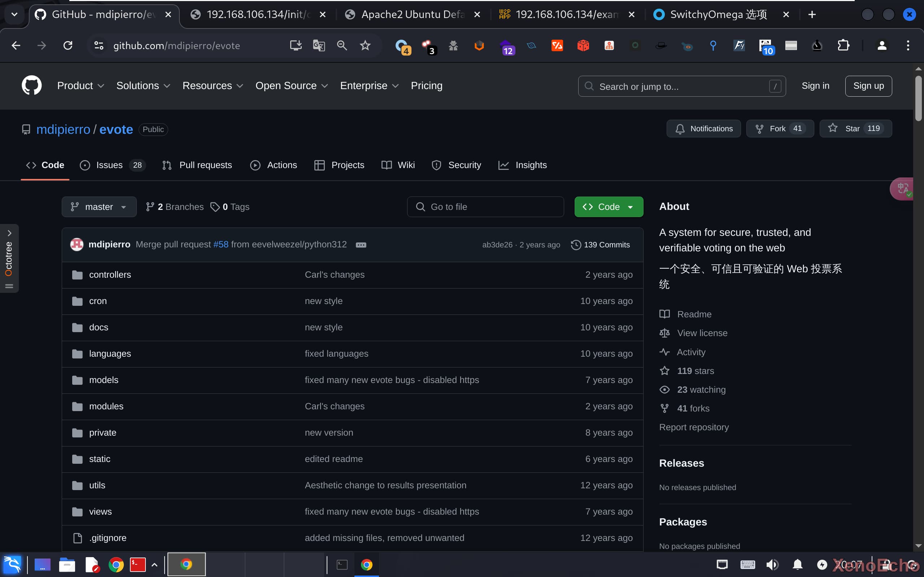Open Google Translate icon in address bar

point(319,46)
